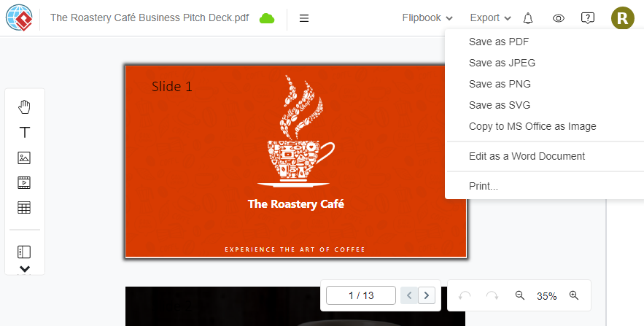
Task: Expand the Flipbook dropdown
Action: coord(427,18)
